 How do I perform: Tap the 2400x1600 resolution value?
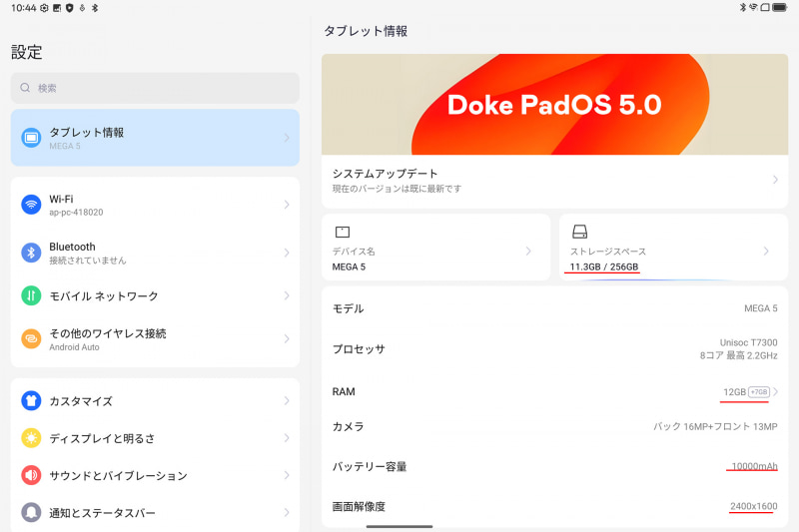754,506
